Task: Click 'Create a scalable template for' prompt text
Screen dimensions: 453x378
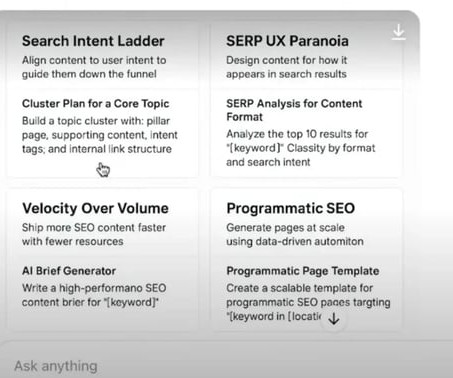Action: point(300,288)
